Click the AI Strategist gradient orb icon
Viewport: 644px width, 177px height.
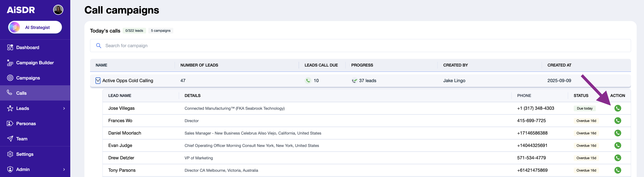point(15,27)
